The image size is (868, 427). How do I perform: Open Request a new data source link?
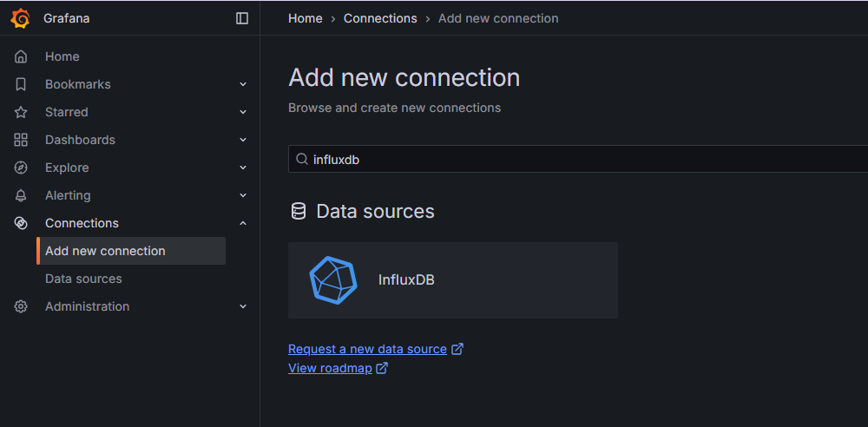[x=367, y=349]
